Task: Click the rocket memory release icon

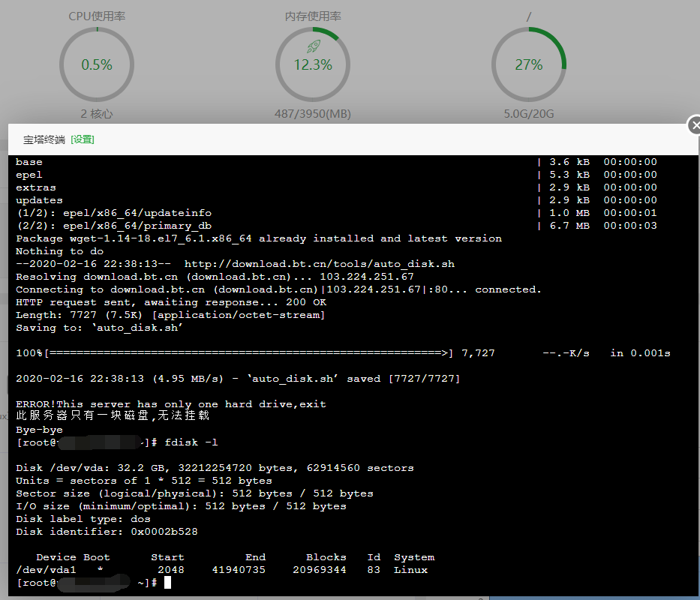Action: (x=314, y=46)
